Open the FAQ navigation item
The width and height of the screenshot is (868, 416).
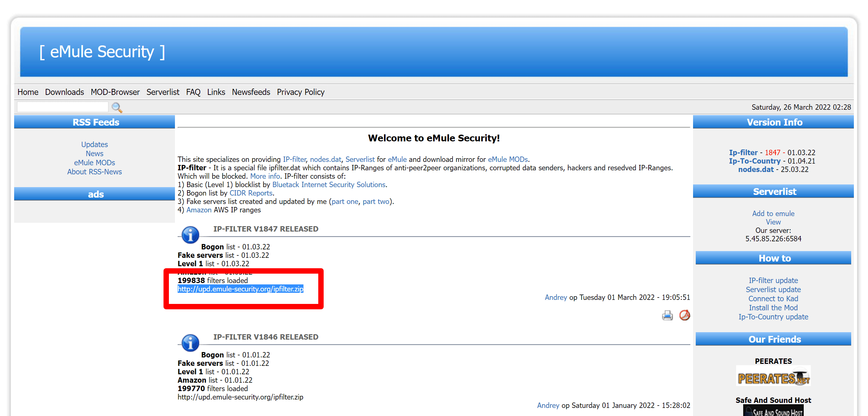[x=193, y=92]
